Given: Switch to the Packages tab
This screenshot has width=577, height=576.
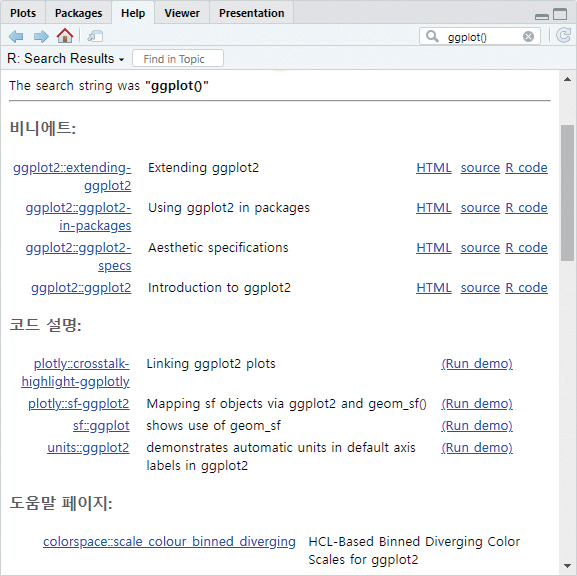Looking at the screenshot, I should pos(78,13).
